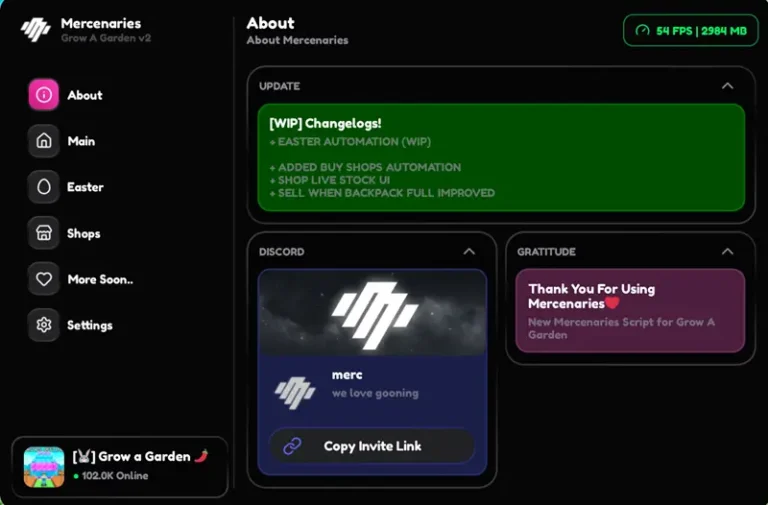This screenshot has height=505, width=768.
Task: Switch to the About tab label
Action: click(x=85, y=95)
